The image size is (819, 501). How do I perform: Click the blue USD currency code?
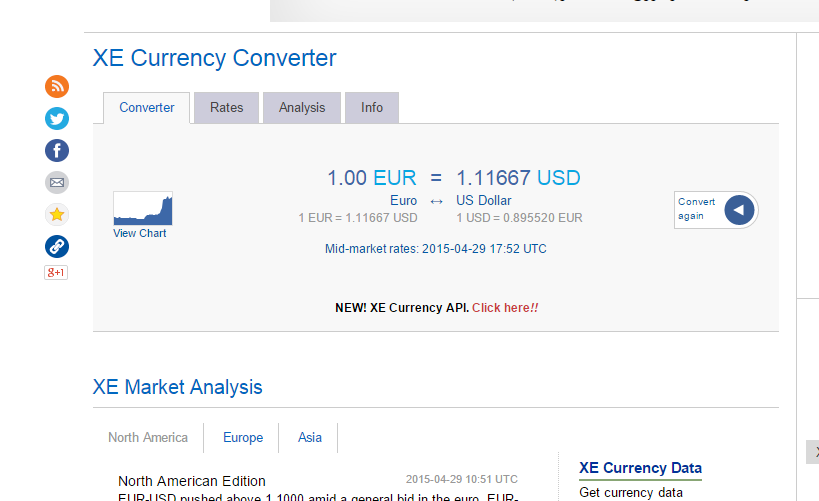[x=558, y=178]
